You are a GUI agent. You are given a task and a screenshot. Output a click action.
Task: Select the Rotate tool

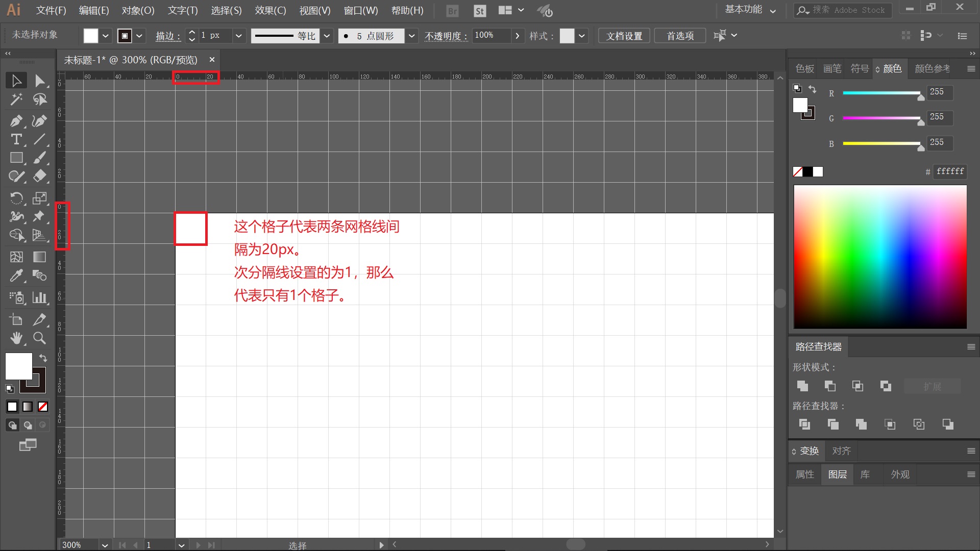click(16, 197)
